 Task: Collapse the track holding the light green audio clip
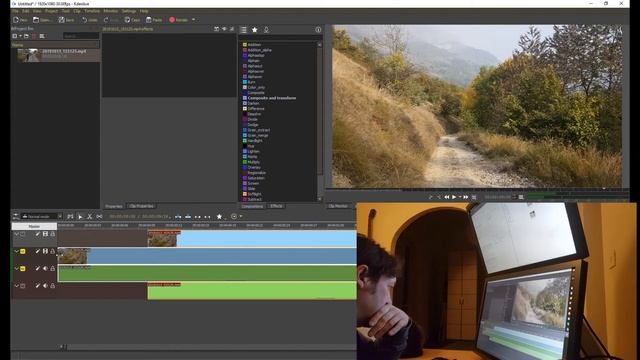click(16, 286)
